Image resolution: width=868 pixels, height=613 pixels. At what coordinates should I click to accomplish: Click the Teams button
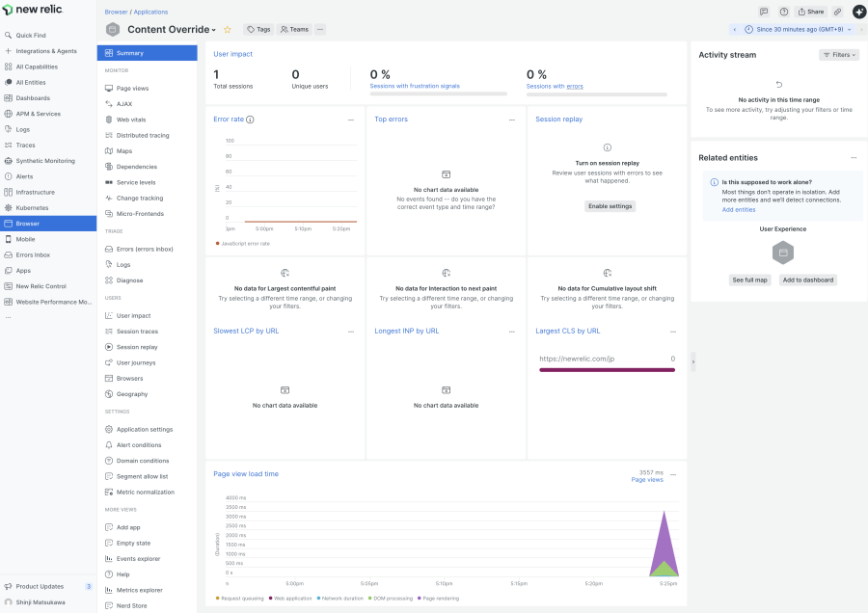pyautogui.click(x=294, y=29)
